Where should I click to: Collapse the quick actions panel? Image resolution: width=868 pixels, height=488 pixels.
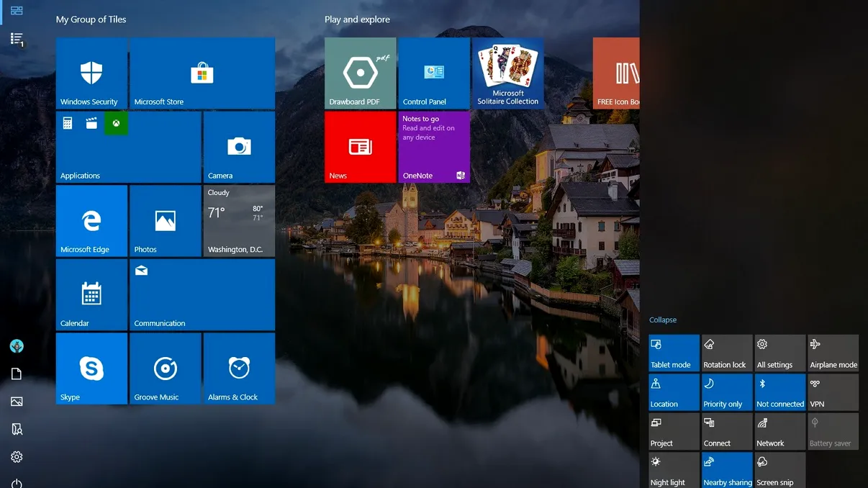click(x=662, y=320)
